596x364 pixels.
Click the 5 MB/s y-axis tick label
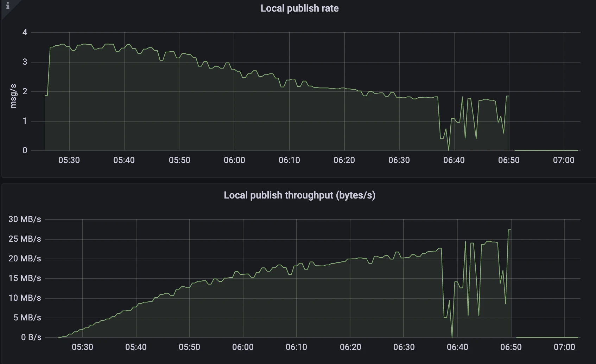coord(27,318)
